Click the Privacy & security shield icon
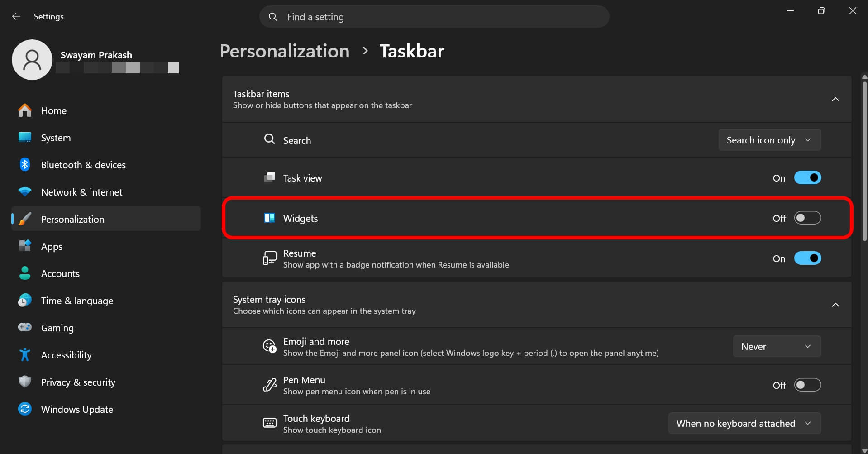 click(x=25, y=382)
